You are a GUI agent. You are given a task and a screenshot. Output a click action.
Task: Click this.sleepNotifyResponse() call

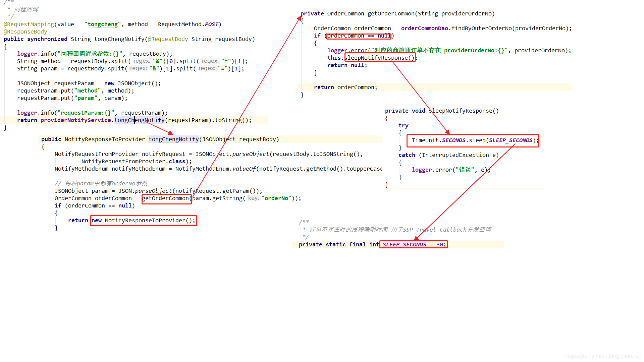pos(372,58)
